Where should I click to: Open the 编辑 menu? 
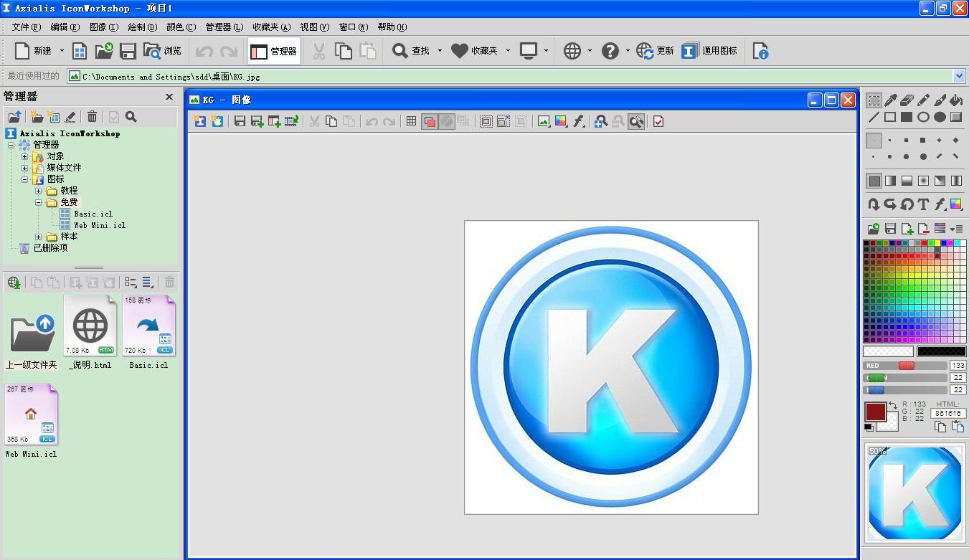[x=65, y=27]
